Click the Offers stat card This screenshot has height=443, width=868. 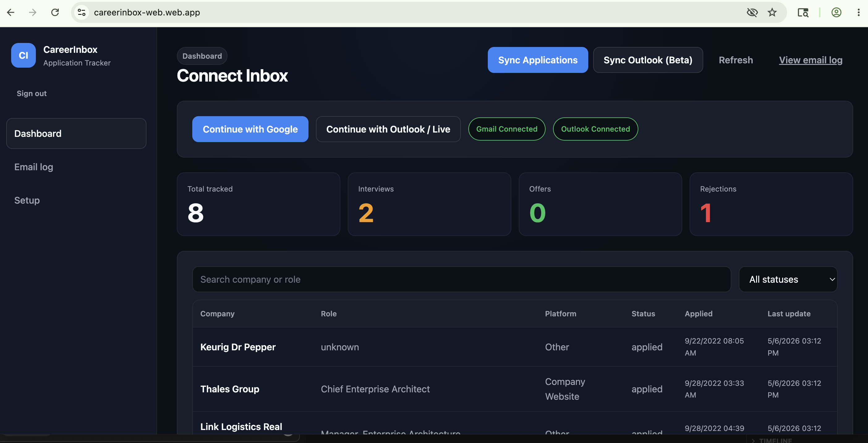[x=600, y=204]
